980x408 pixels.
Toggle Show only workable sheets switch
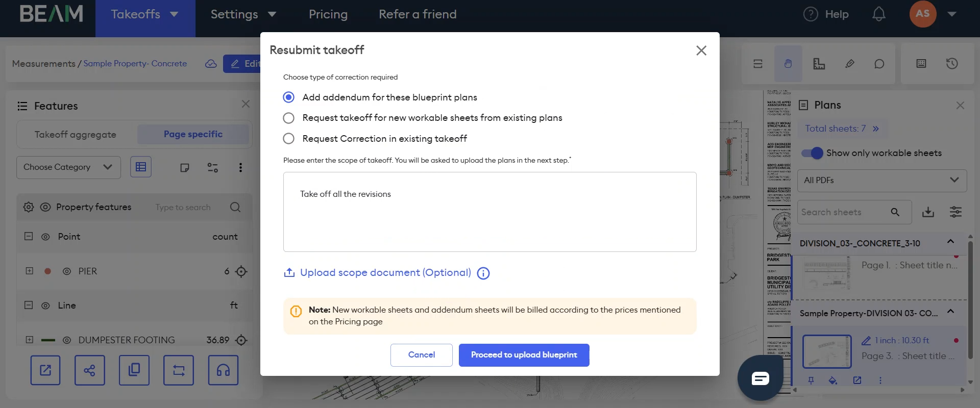click(x=812, y=153)
